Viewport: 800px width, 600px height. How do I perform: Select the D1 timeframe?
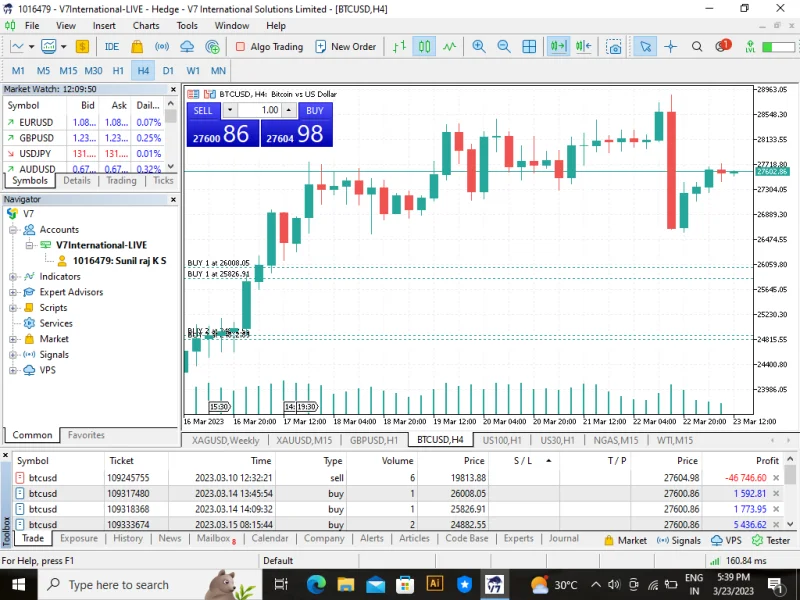168,71
